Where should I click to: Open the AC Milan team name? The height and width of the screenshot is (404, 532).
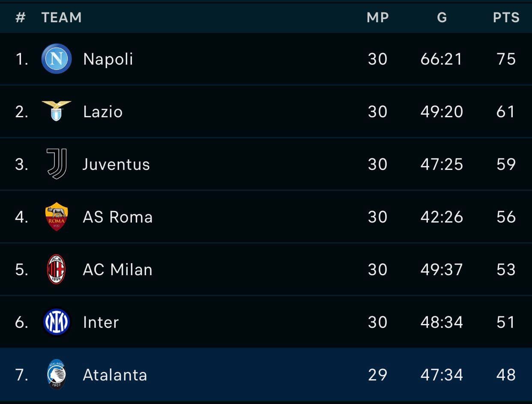[117, 270]
